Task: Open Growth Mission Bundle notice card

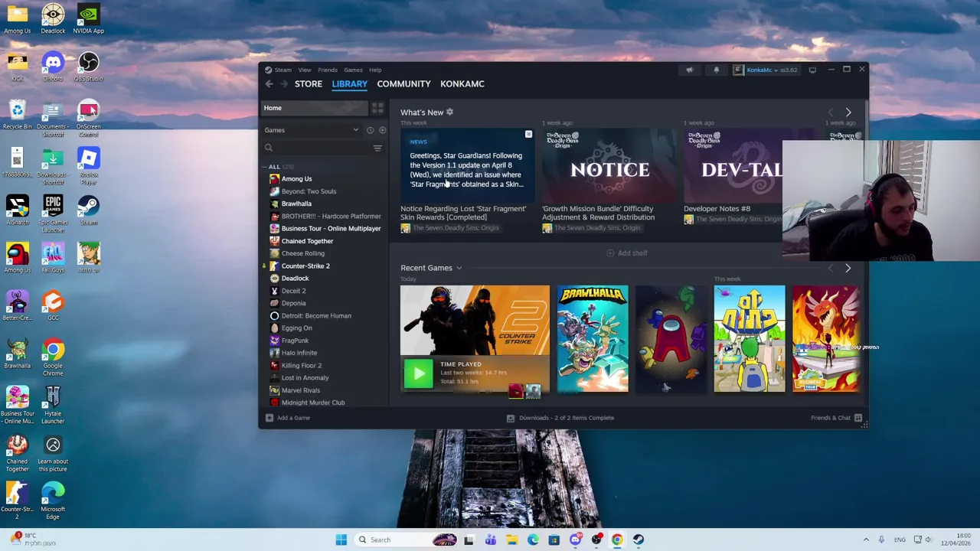Action: tap(609, 181)
